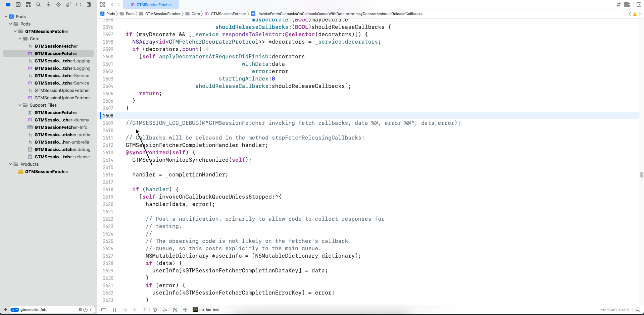Open Adjust Editor Options menu
Image resolution: width=644 pixels, height=315 pixels.
click(627, 5)
